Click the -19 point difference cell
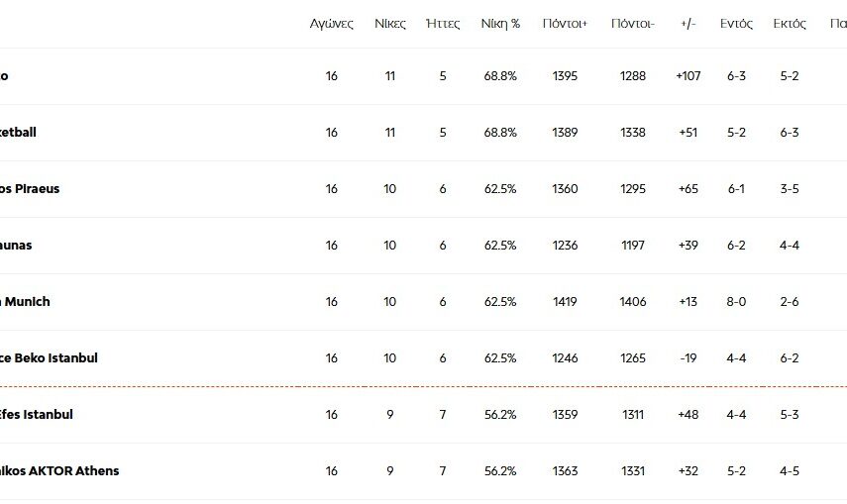Screen dimensions: 847x504 pyautogui.click(x=688, y=358)
